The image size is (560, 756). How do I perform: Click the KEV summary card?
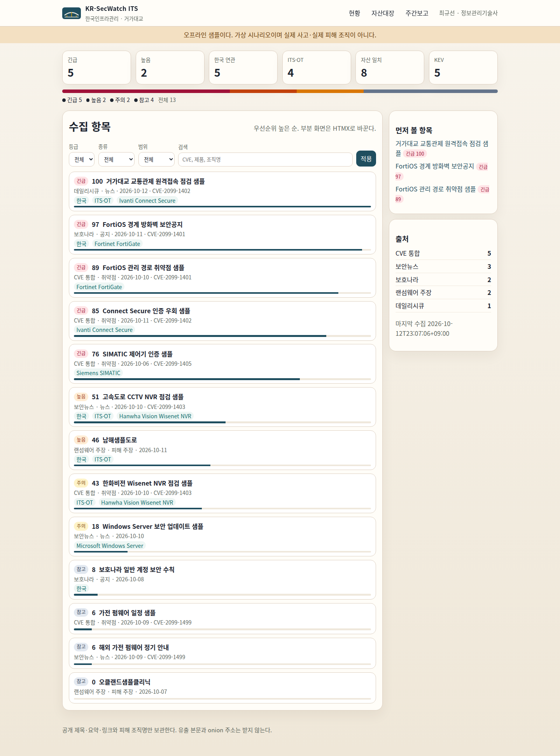(463, 67)
